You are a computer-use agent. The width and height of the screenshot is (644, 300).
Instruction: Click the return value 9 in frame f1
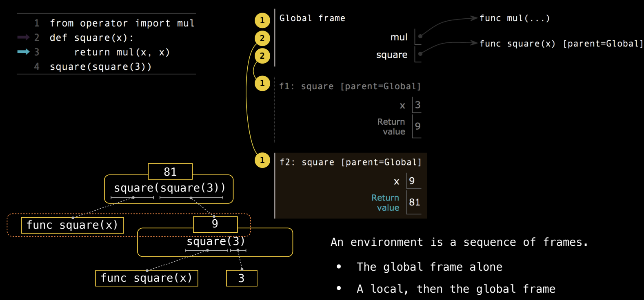tap(417, 126)
